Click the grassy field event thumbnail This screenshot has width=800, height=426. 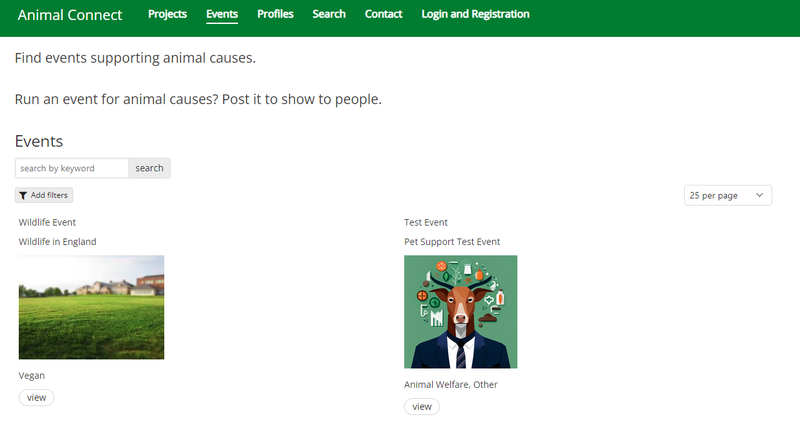91,307
